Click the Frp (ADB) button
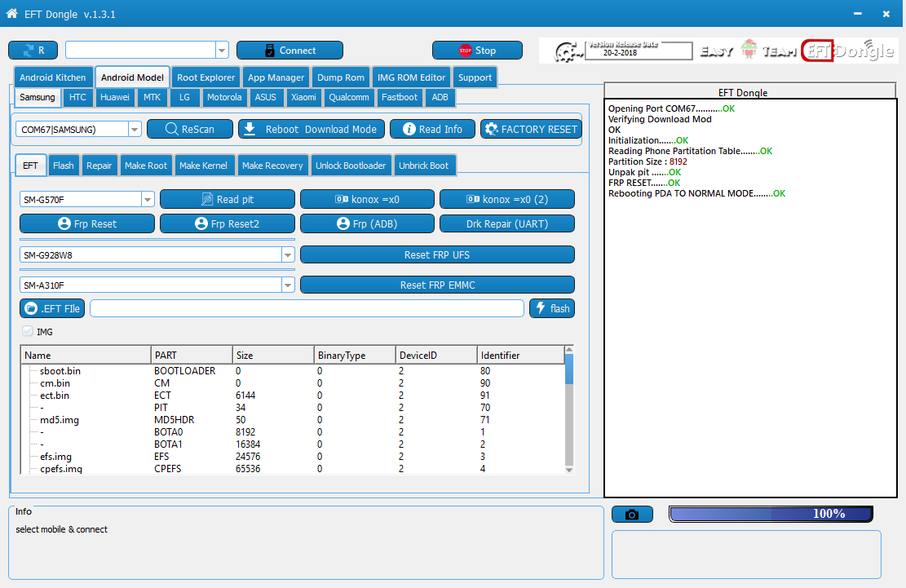 click(368, 223)
